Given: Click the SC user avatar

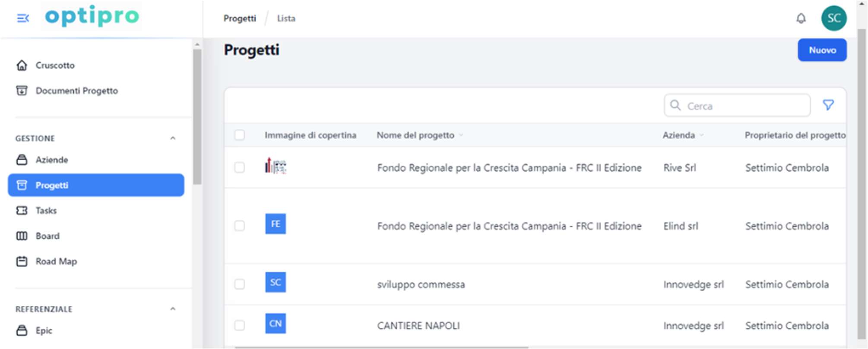Looking at the screenshot, I should (x=833, y=18).
